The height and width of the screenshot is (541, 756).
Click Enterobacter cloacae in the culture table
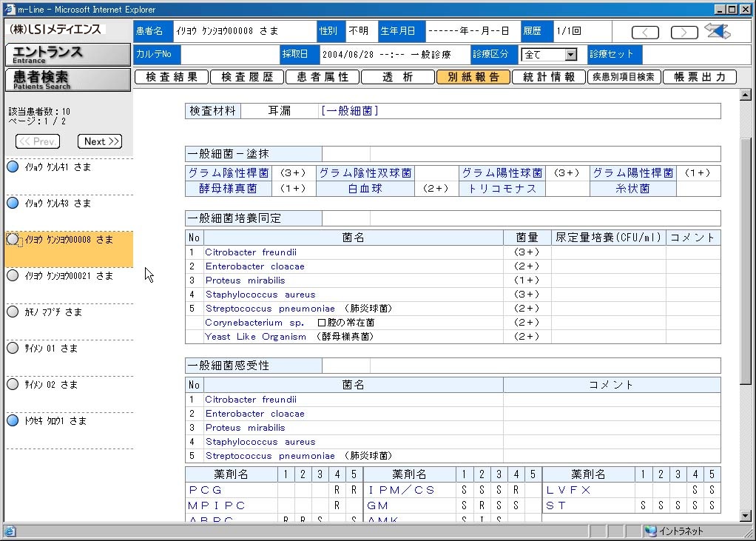pos(255,266)
